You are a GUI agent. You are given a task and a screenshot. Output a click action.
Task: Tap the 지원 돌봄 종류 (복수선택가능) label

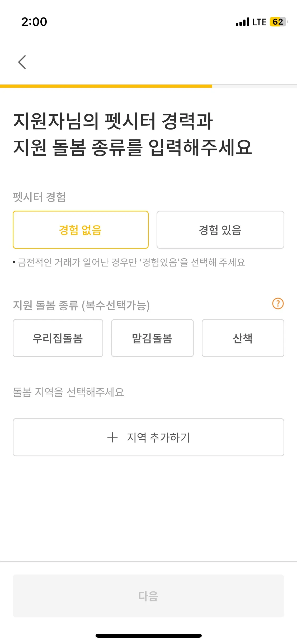81,305
